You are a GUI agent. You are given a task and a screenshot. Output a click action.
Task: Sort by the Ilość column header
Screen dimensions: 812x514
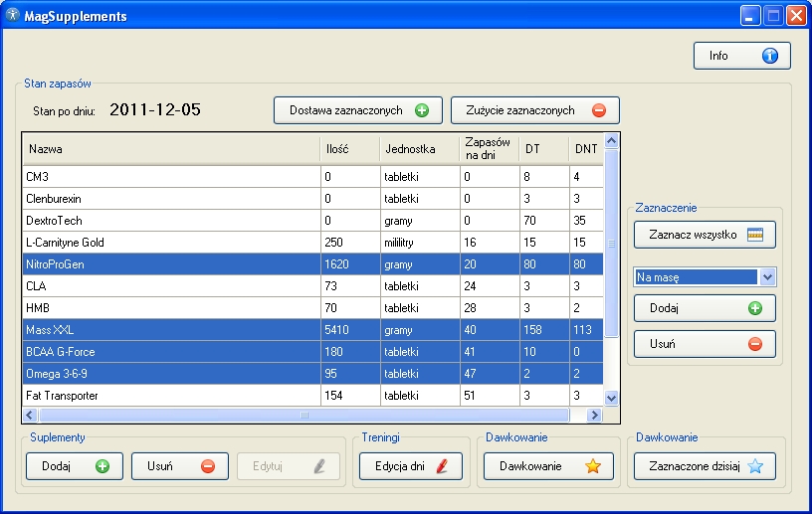click(350, 149)
